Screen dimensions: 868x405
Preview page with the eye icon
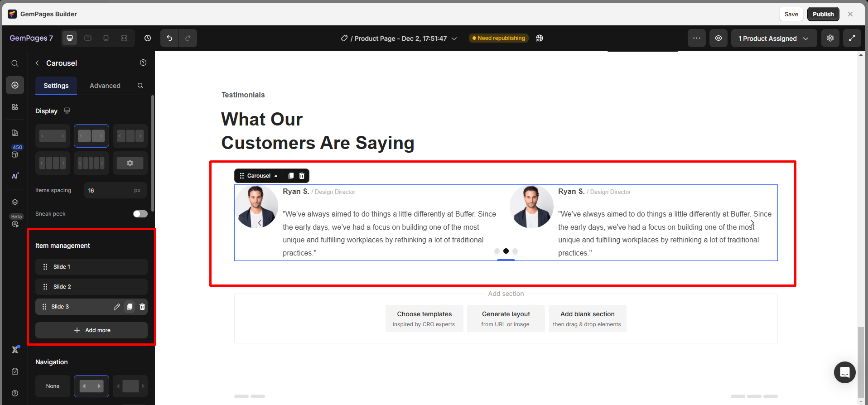[719, 38]
